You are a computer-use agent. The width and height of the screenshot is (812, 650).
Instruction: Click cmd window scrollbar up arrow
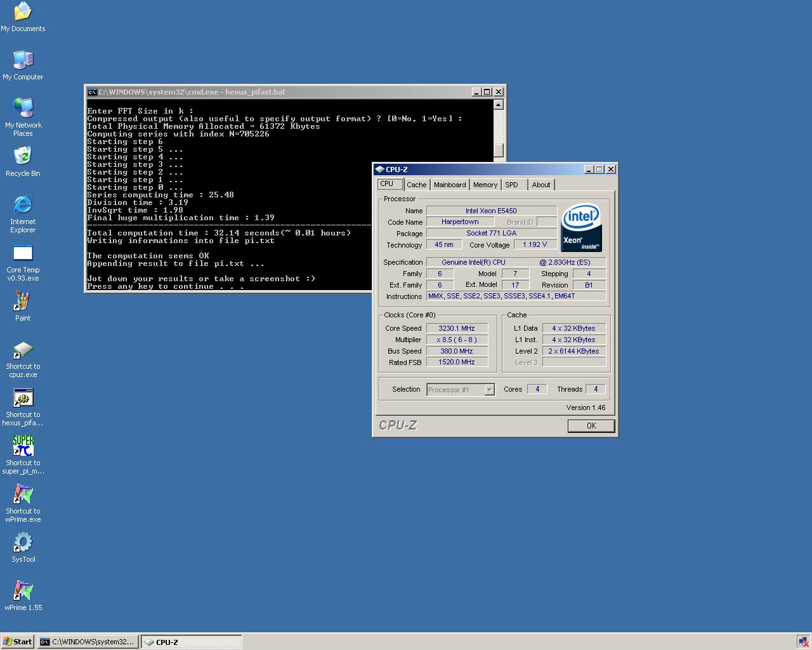tap(499, 105)
